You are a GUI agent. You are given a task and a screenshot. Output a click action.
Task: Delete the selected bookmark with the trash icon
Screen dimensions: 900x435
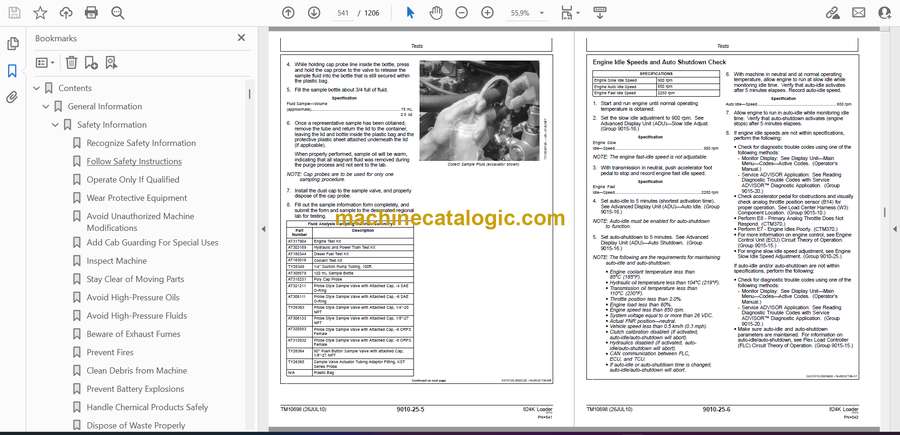tap(71, 63)
